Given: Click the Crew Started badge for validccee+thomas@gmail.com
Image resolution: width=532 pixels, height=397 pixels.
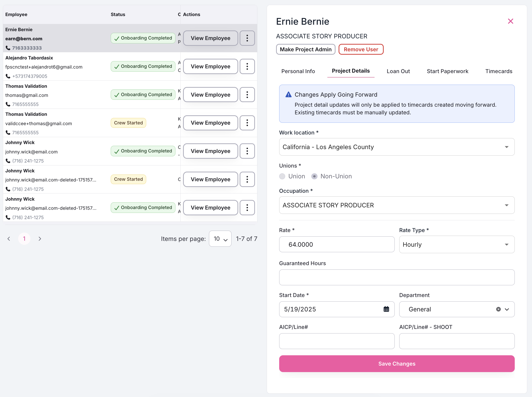Looking at the screenshot, I should 128,123.
